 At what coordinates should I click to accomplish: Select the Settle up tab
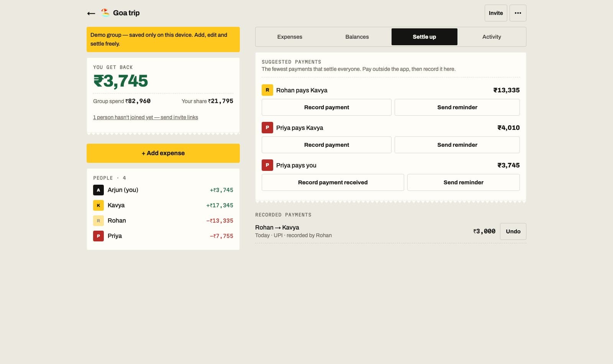425,37
